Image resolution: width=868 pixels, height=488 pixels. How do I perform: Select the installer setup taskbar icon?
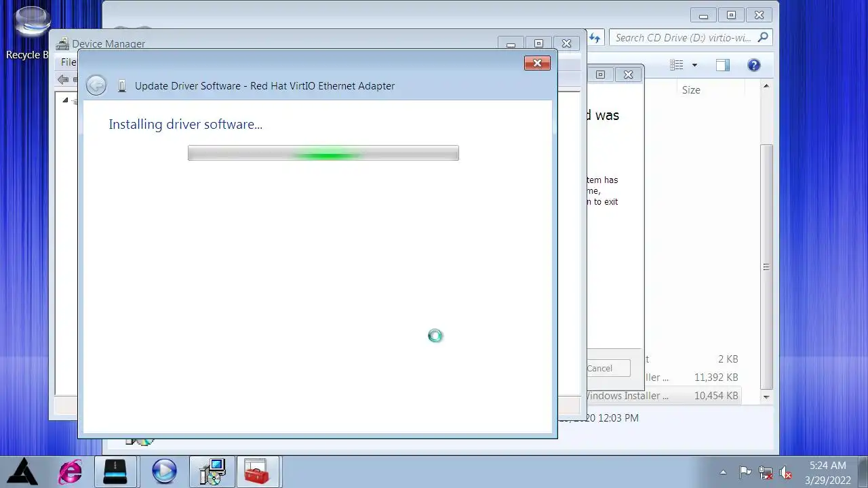[212, 472]
